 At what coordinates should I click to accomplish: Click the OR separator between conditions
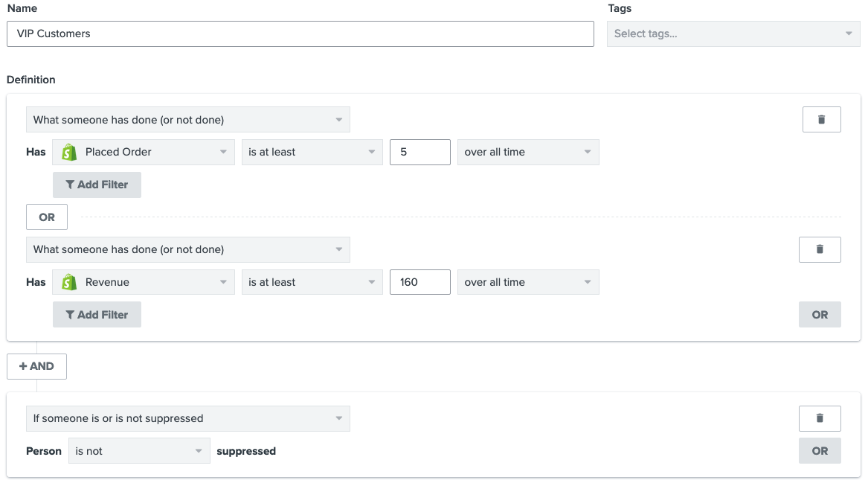(47, 217)
